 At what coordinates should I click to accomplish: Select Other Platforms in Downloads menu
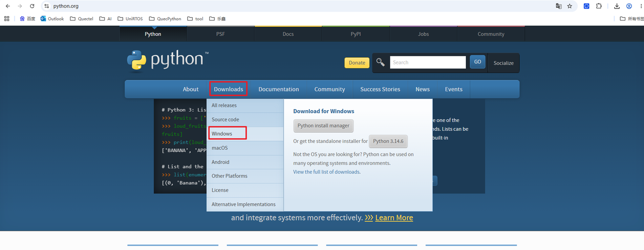point(245,176)
